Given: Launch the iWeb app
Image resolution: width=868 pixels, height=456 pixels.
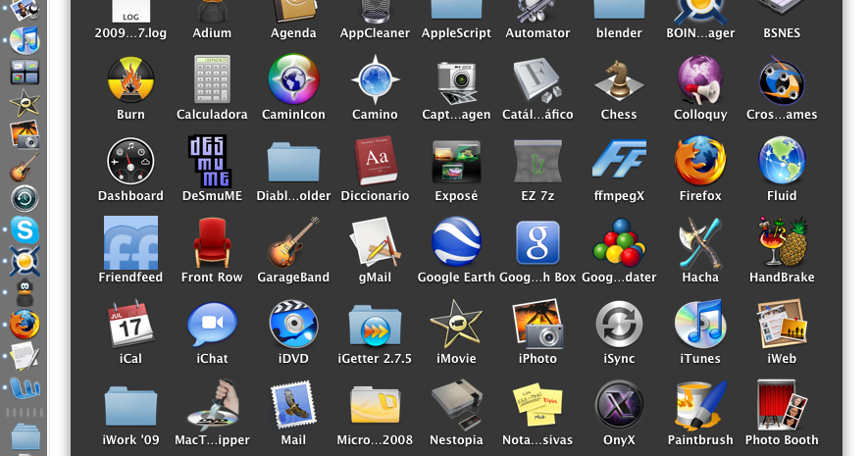Looking at the screenshot, I should 782,325.
